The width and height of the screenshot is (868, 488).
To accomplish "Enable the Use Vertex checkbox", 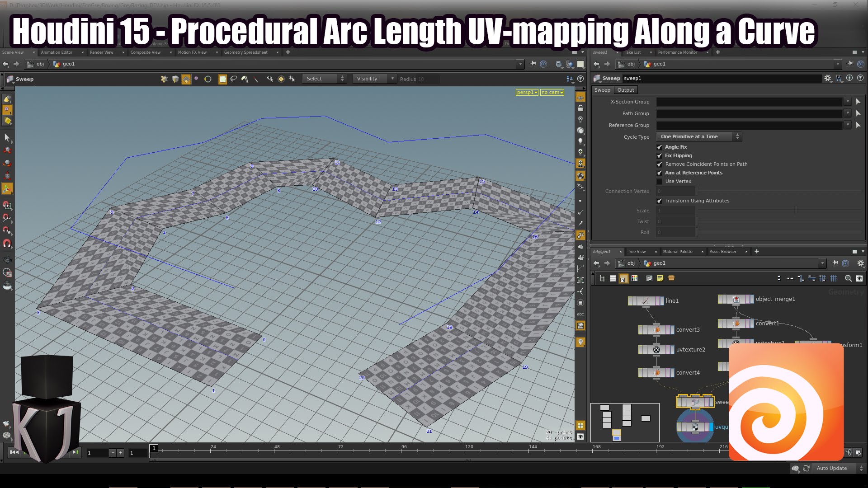I will (x=659, y=182).
